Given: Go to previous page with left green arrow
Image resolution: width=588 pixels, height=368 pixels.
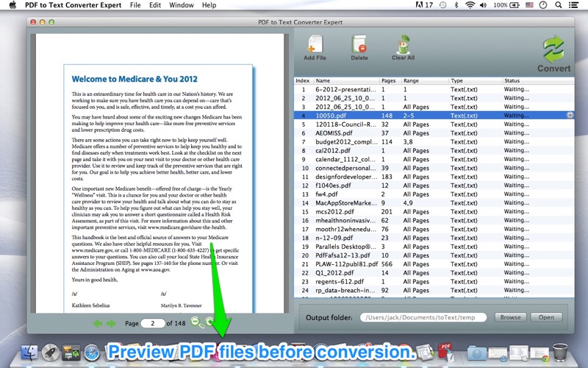Looking at the screenshot, I should [x=97, y=323].
